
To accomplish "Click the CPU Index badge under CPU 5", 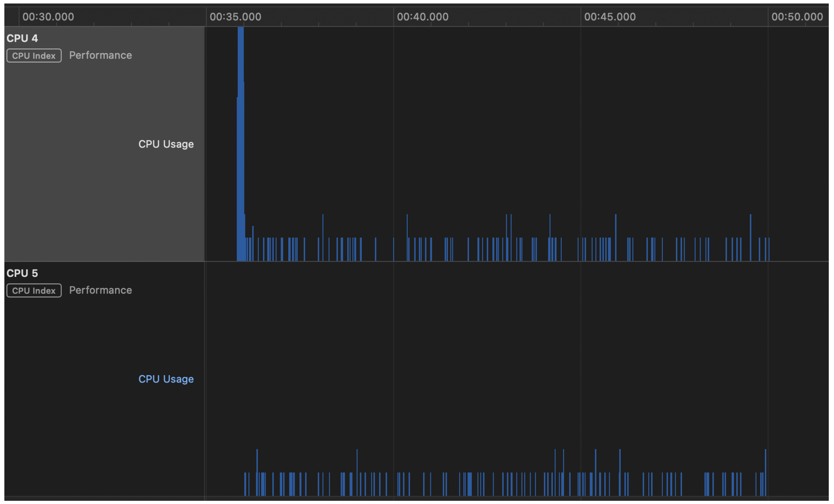I will [x=34, y=290].
